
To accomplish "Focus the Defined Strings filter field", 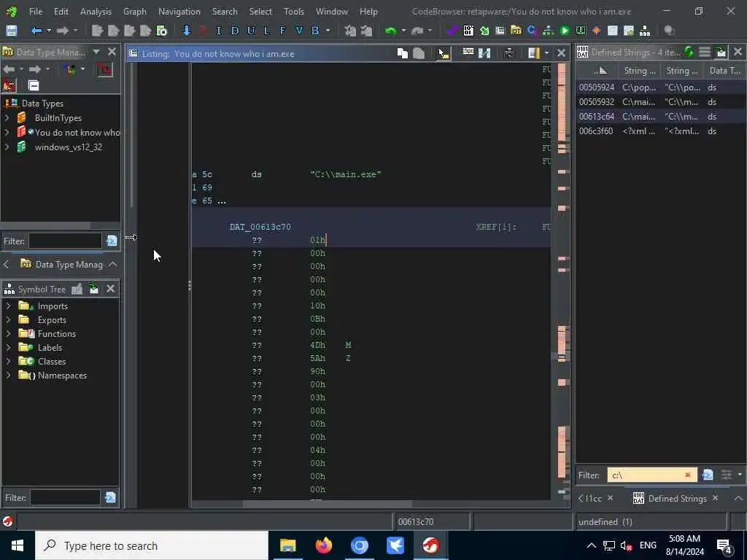I will point(651,475).
